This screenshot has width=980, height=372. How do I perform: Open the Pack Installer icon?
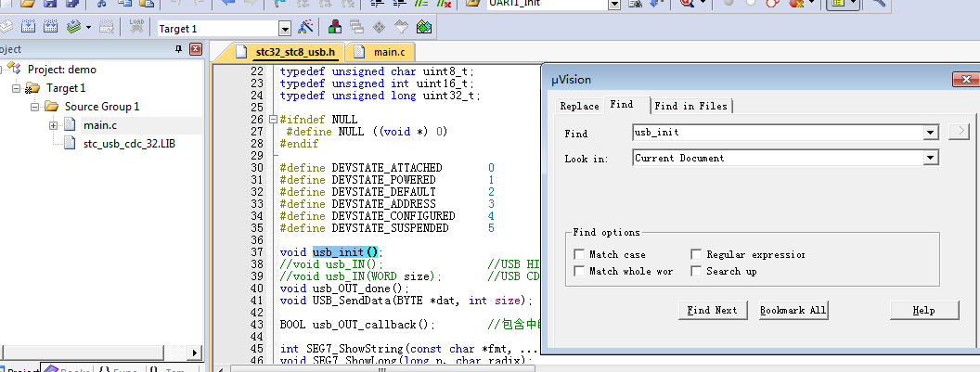[x=424, y=27]
